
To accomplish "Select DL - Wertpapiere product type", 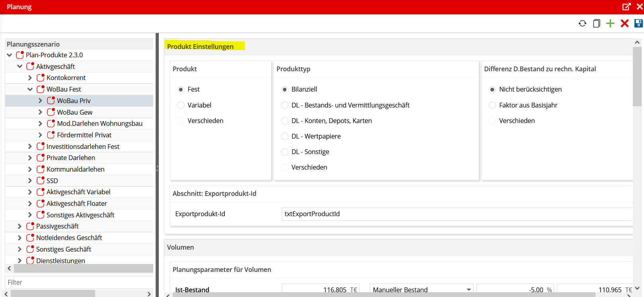I will coord(285,136).
